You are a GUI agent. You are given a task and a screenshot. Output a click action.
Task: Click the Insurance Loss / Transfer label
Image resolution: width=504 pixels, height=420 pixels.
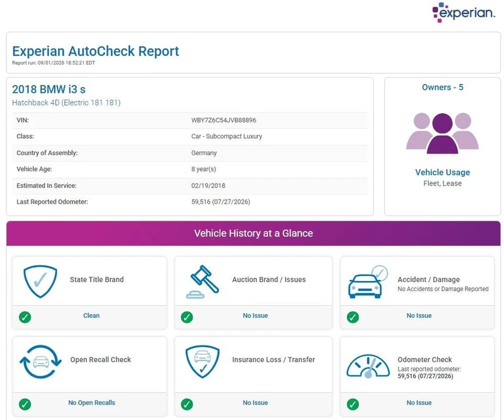[273, 360]
